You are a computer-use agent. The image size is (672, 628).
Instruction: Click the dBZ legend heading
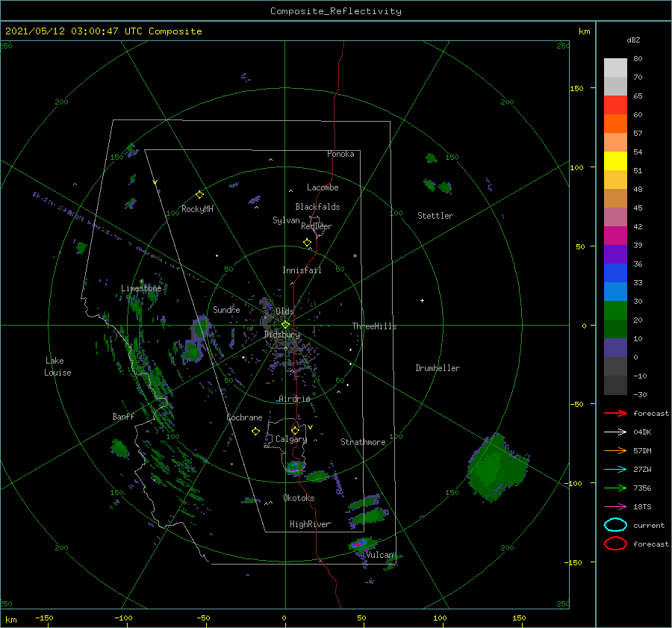633,40
